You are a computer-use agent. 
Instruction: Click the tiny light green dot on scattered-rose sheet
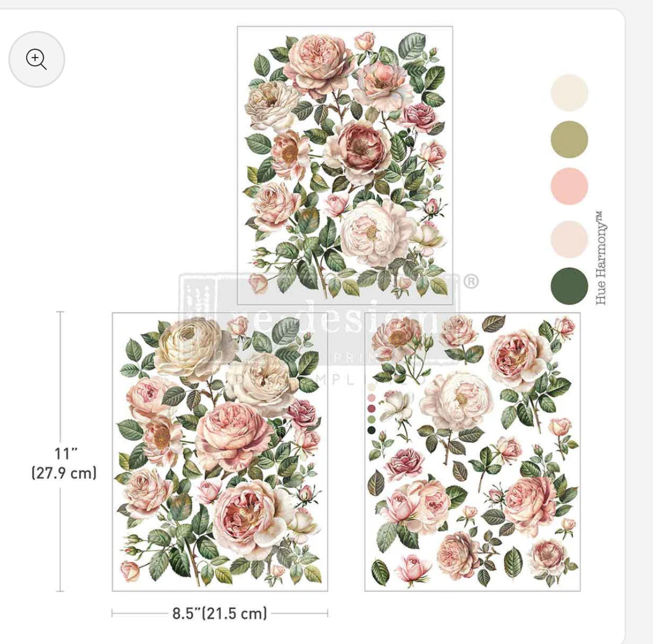click(371, 419)
